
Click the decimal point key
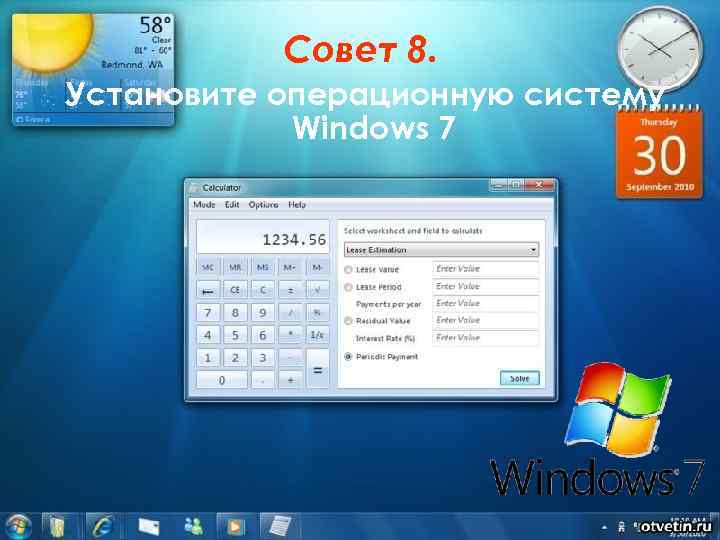263,380
